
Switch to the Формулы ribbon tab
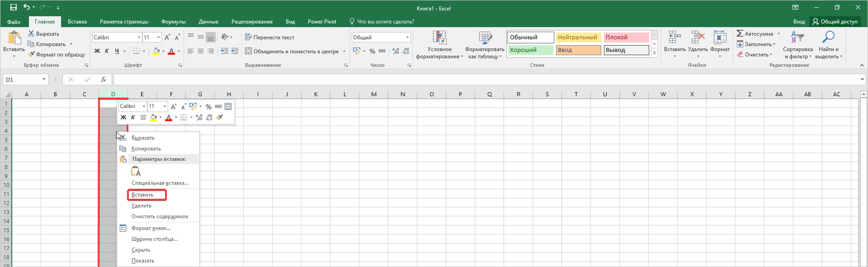click(173, 22)
